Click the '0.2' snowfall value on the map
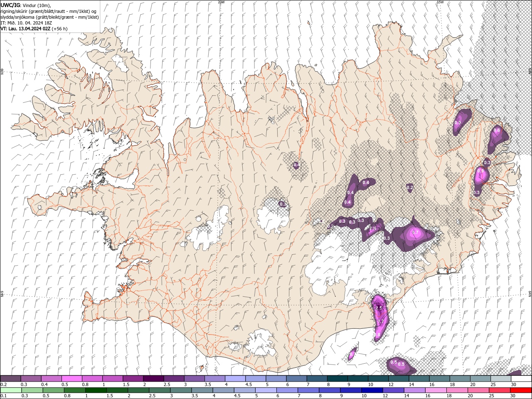532x399 pixels. 410,188
